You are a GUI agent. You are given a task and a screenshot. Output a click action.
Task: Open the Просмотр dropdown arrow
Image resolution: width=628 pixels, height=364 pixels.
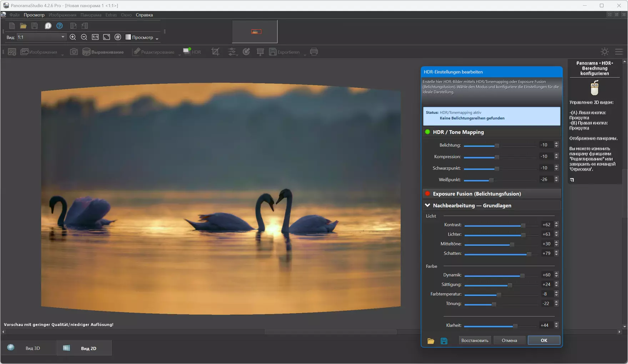pyautogui.click(x=157, y=38)
